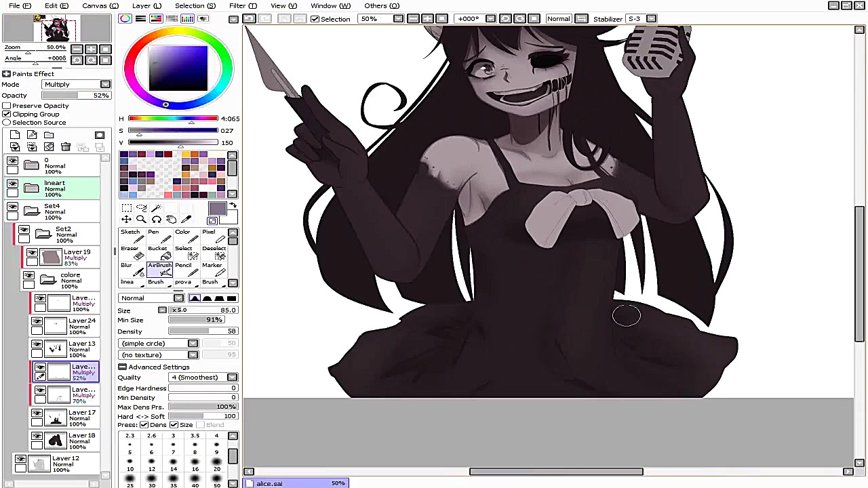Toggle the Dens pressure checkbox
Screen dimensions: 868x488
coord(144,425)
